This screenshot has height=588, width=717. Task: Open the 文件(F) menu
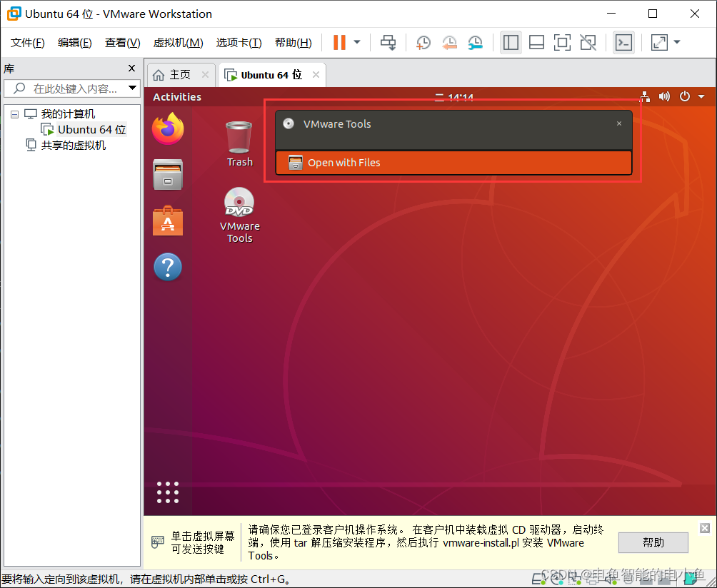coord(27,43)
